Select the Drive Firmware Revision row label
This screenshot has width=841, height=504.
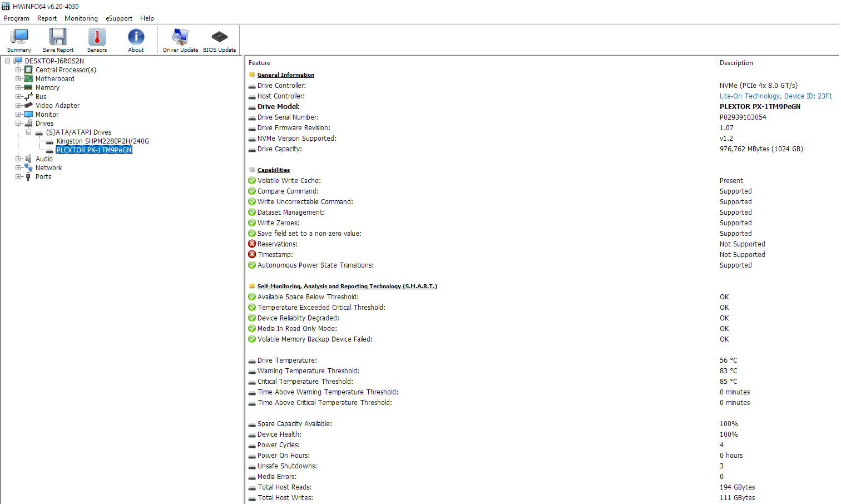[294, 128]
